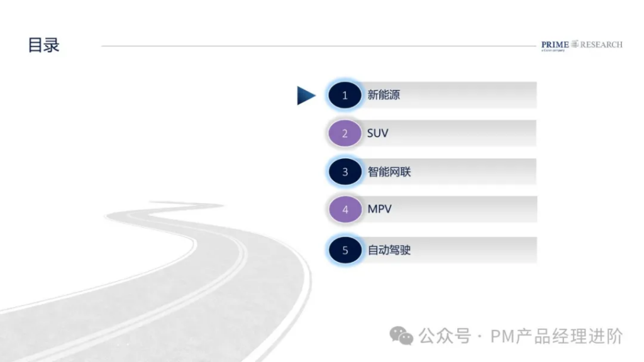Click the dark circle numbered 3
644x362 pixels.
click(345, 172)
